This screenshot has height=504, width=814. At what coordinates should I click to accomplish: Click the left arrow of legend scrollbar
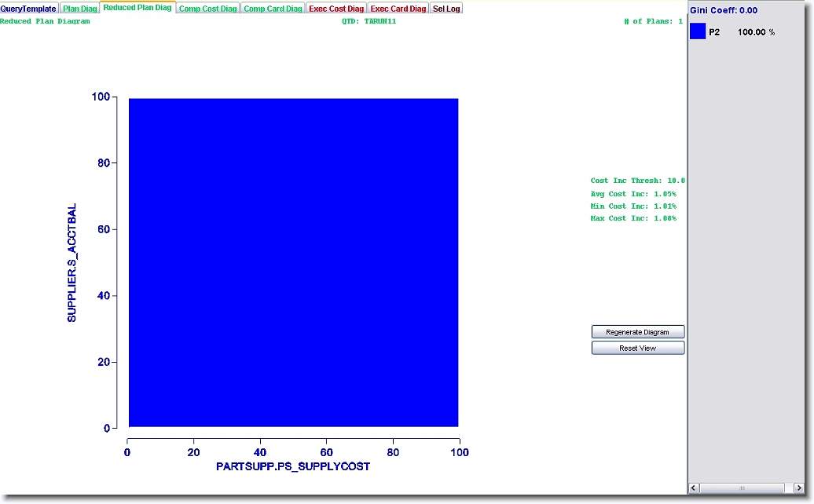(x=694, y=488)
